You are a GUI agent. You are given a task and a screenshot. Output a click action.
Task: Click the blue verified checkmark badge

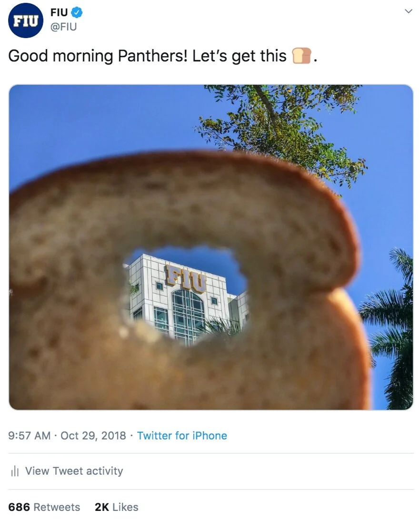click(77, 12)
